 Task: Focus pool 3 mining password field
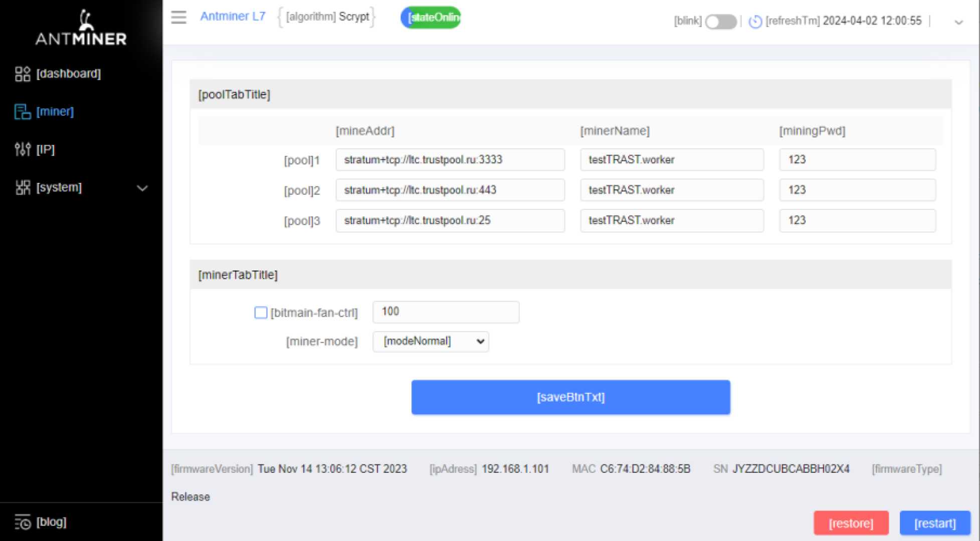click(x=857, y=221)
